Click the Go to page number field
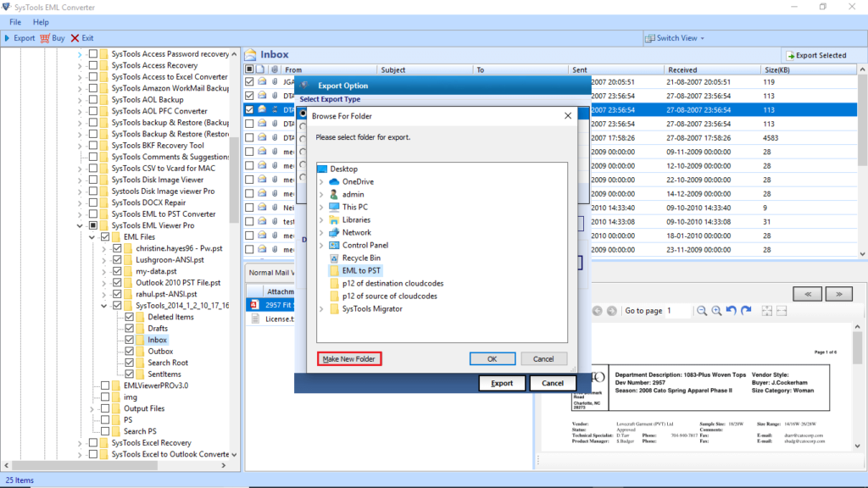The width and height of the screenshot is (868, 488). coord(677,311)
